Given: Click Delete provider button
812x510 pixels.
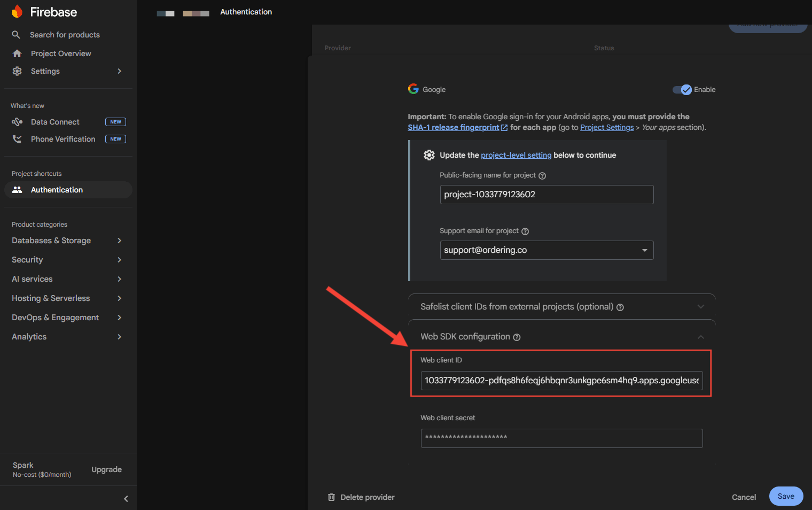Looking at the screenshot, I should [361, 497].
